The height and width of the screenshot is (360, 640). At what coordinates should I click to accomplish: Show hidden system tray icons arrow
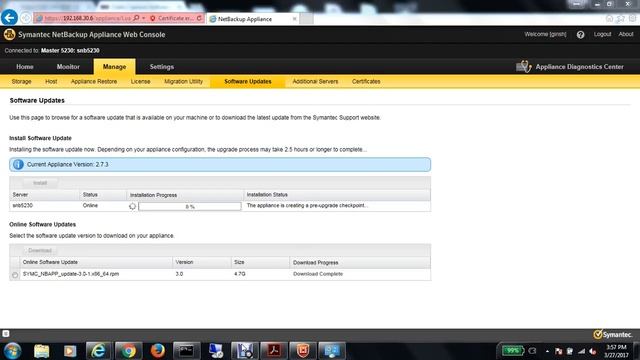[x=547, y=351]
